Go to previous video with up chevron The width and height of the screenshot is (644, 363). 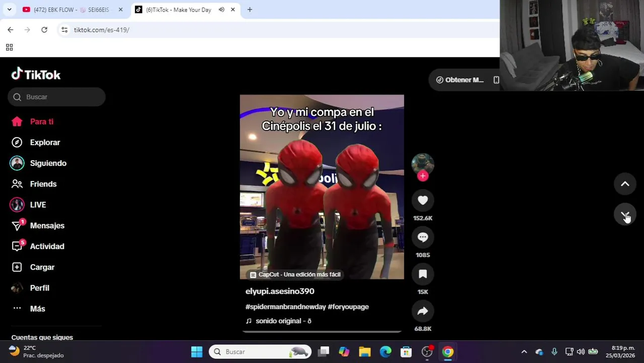[x=625, y=184]
